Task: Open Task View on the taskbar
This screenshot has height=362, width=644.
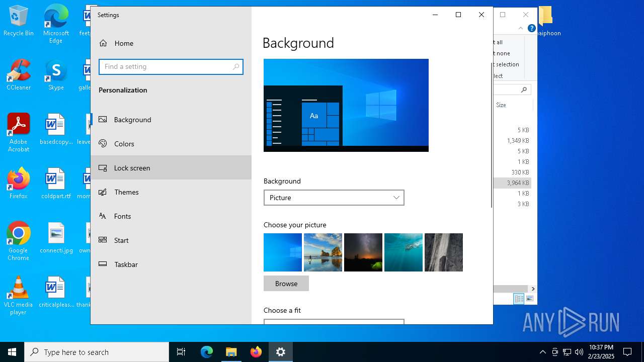Action: (181, 352)
